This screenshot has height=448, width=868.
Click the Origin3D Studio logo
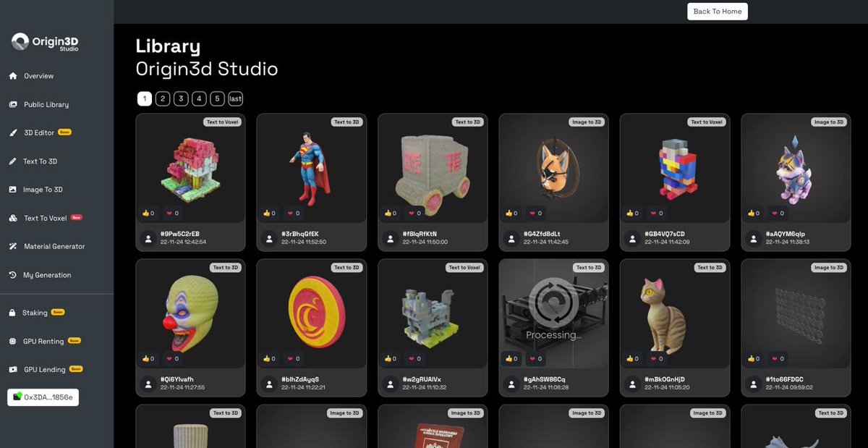(x=45, y=43)
